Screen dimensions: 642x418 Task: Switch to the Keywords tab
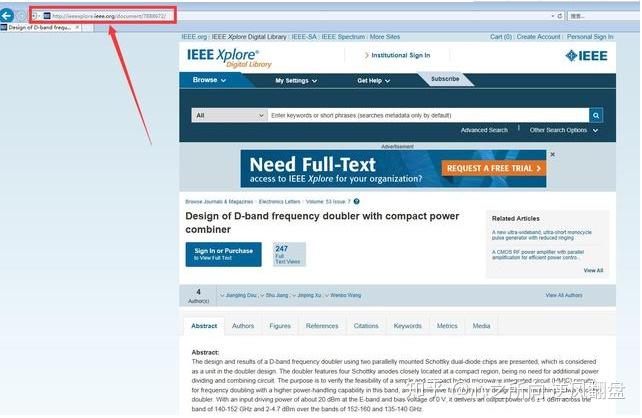click(407, 326)
